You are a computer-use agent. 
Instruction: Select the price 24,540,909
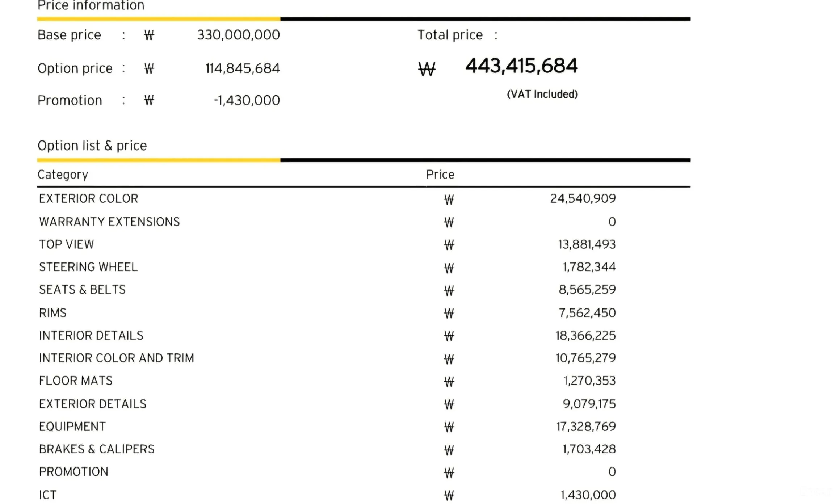point(583,198)
